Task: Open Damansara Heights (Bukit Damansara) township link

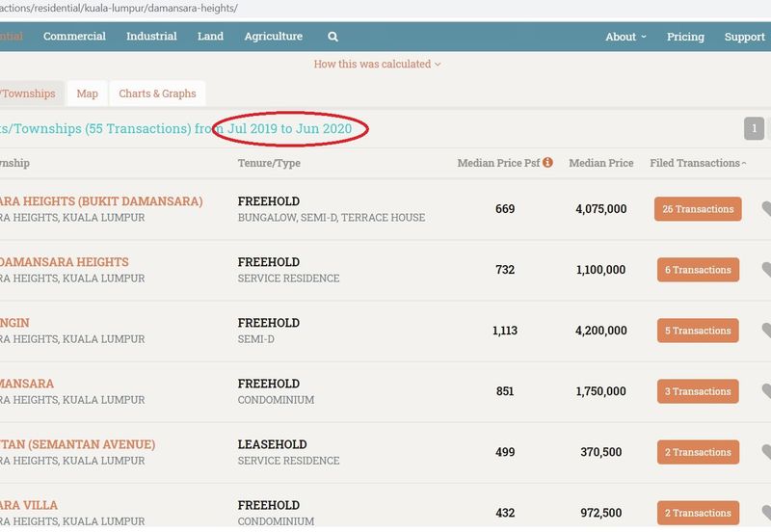Action: [101, 201]
